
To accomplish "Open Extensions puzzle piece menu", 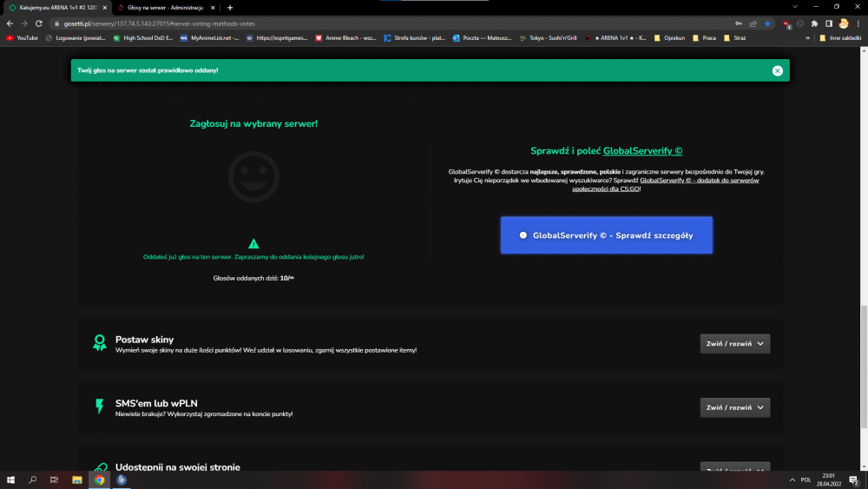I will tap(814, 23).
